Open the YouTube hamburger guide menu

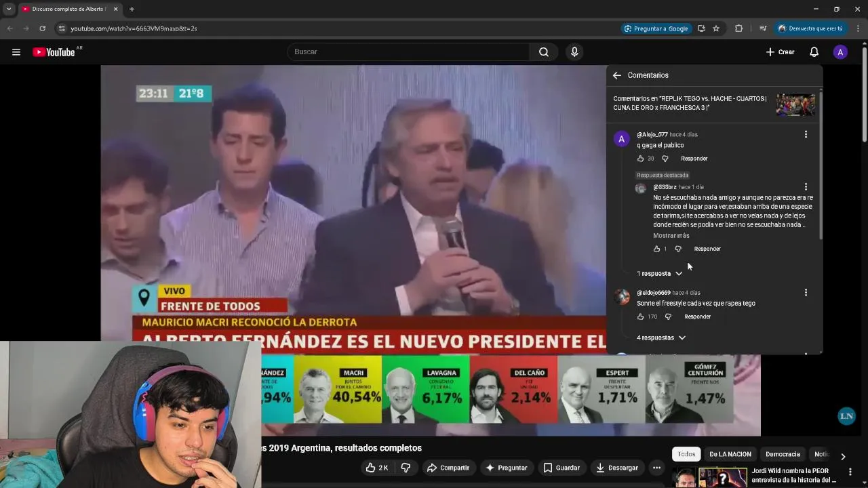coord(16,52)
